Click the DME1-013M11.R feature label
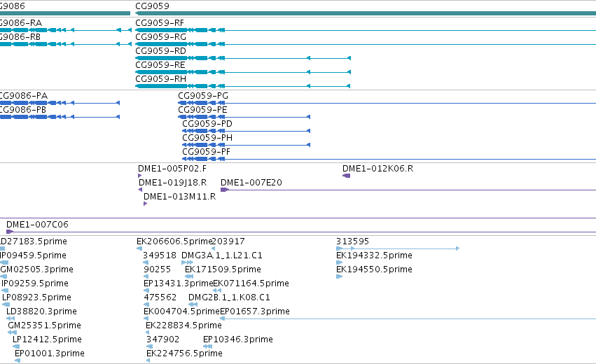The width and height of the screenshot is (596, 364). click(179, 197)
